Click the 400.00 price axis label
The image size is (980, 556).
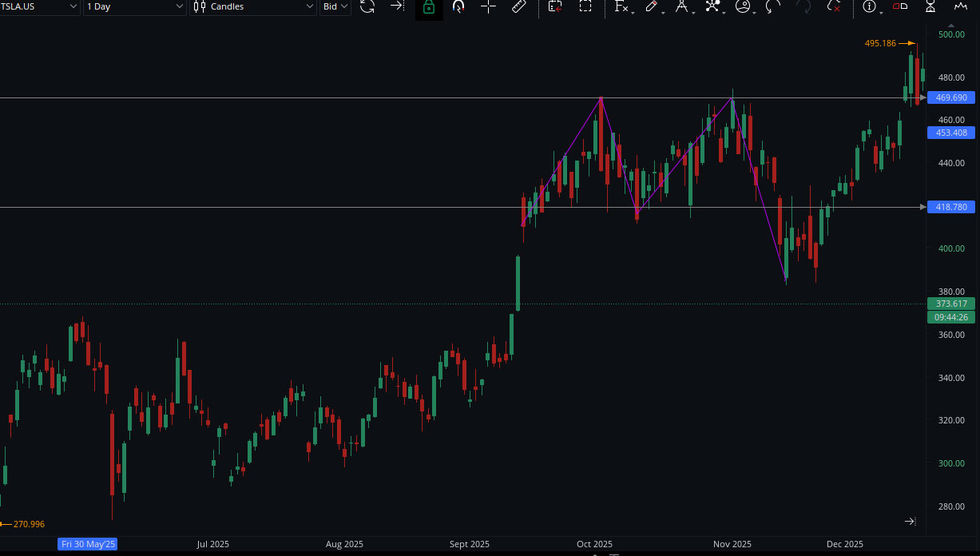pos(951,248)
